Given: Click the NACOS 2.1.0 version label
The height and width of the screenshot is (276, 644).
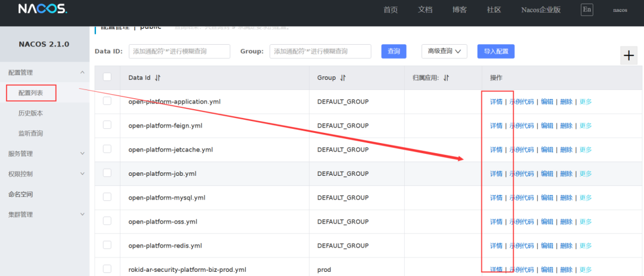Looking at the screenshot, I should click(x=44, y=44).
